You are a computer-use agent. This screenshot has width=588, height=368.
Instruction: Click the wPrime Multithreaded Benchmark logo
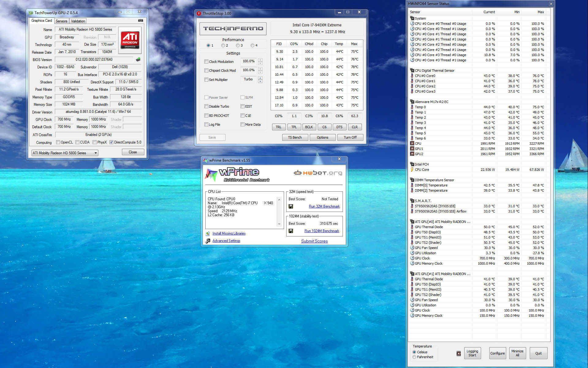click(x=237, y=175)
